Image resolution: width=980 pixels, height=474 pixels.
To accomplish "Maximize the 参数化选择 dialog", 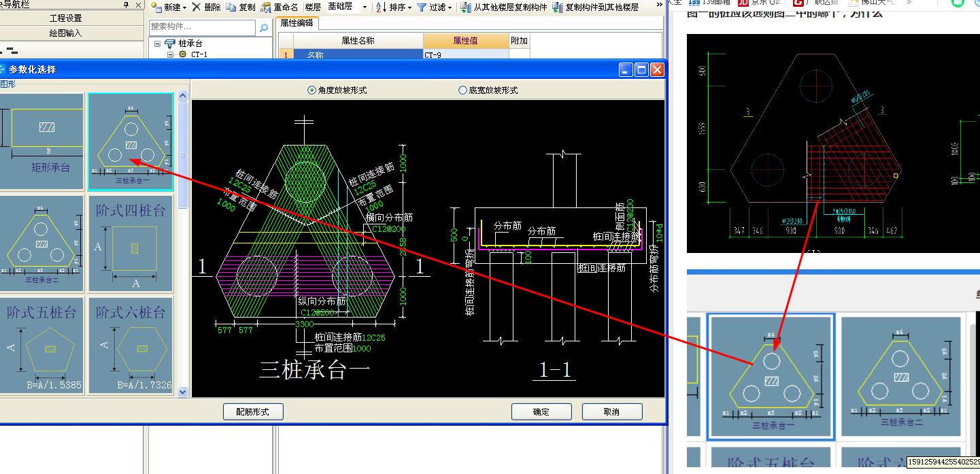I will coord(641,69).
